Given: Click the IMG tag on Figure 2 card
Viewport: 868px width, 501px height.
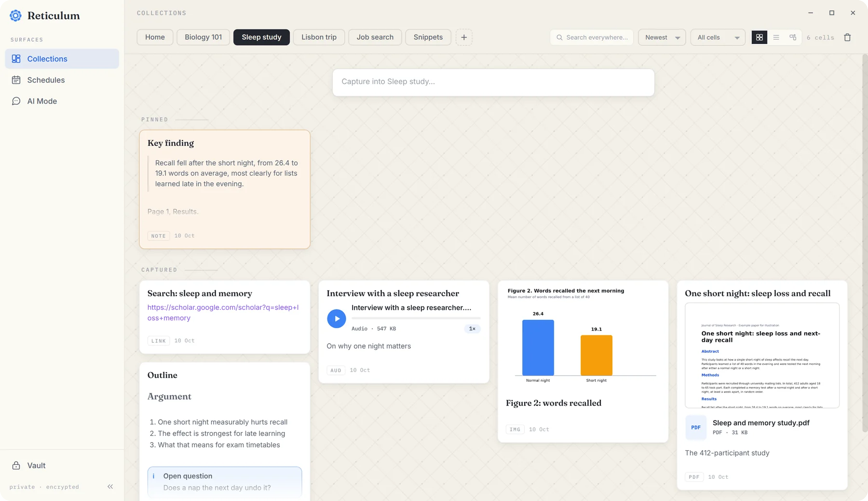Looking at the screenshot, I should pyautogui.click(x=515, y=430).
